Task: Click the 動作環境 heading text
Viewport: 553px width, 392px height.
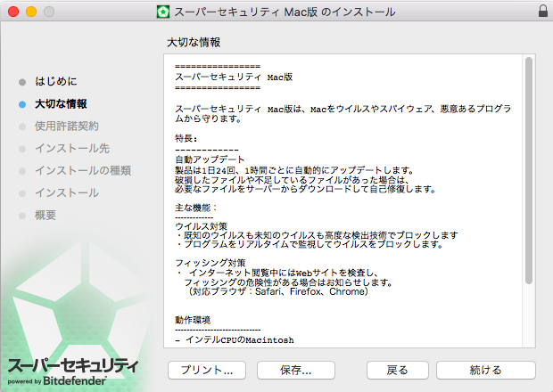Action: pos(193,320)
